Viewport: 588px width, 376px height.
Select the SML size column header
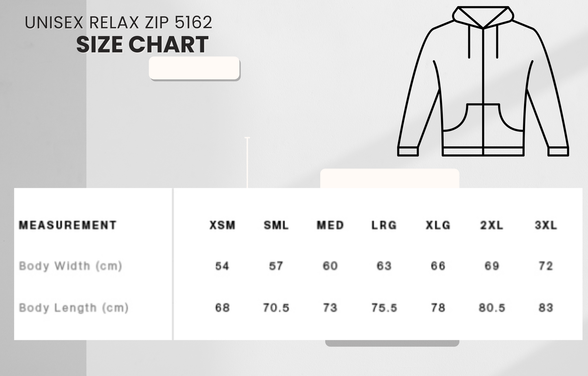(x=276, y=225)
